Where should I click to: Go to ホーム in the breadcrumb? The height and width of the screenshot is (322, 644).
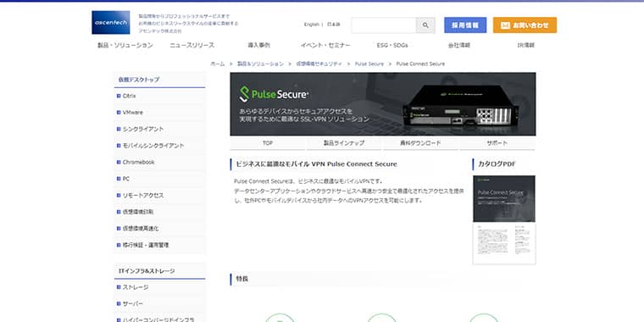(218, 64)
